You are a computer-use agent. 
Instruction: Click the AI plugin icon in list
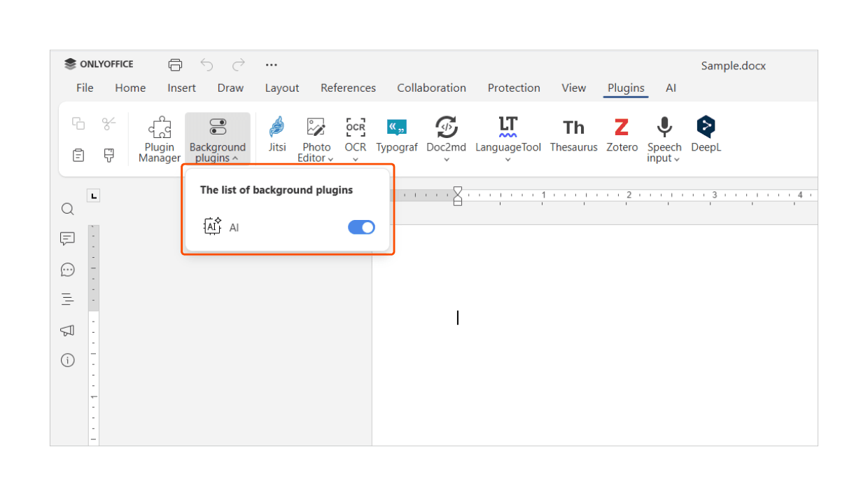point(212,226)
